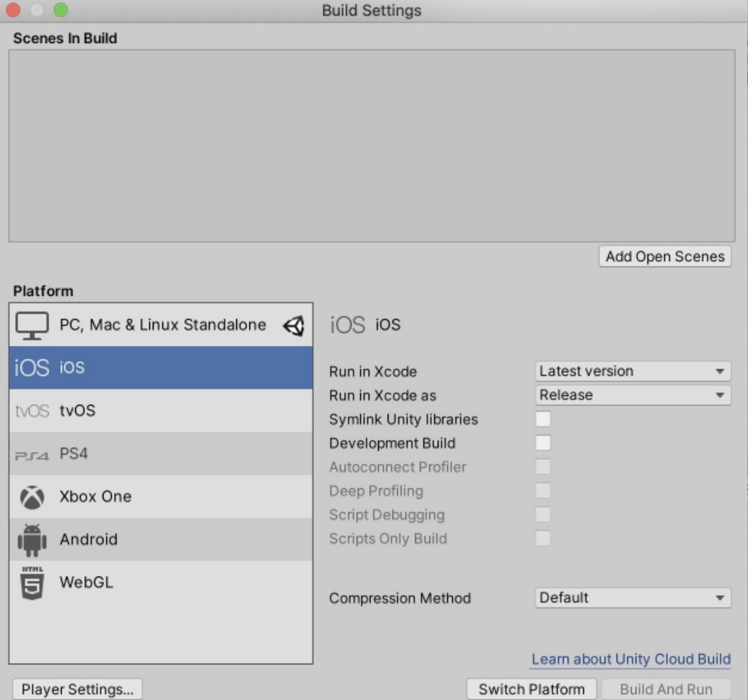
Task: Click Build And Run button
Action: (666, 689)
